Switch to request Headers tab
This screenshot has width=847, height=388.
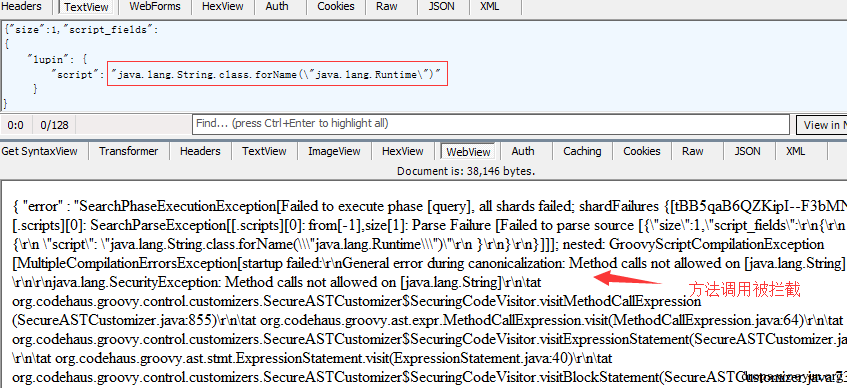click(22, 6)
